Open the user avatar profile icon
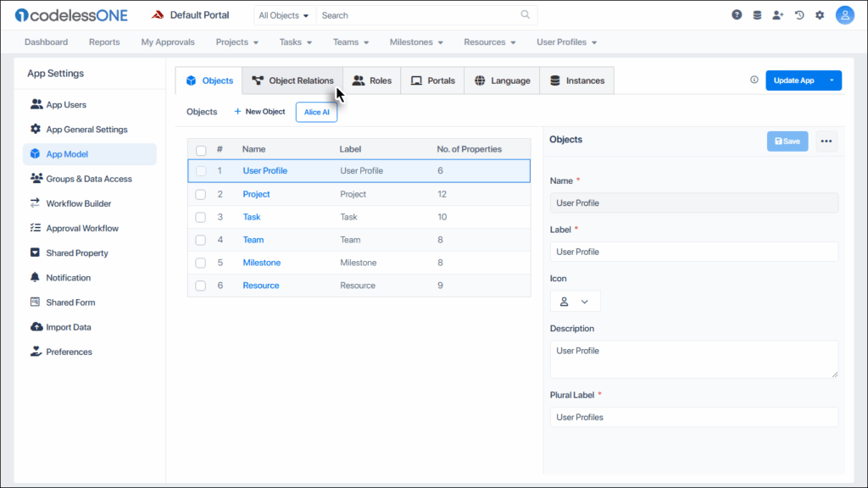The width and height of the screenshot is (868, 488). (x=844, y=15)
